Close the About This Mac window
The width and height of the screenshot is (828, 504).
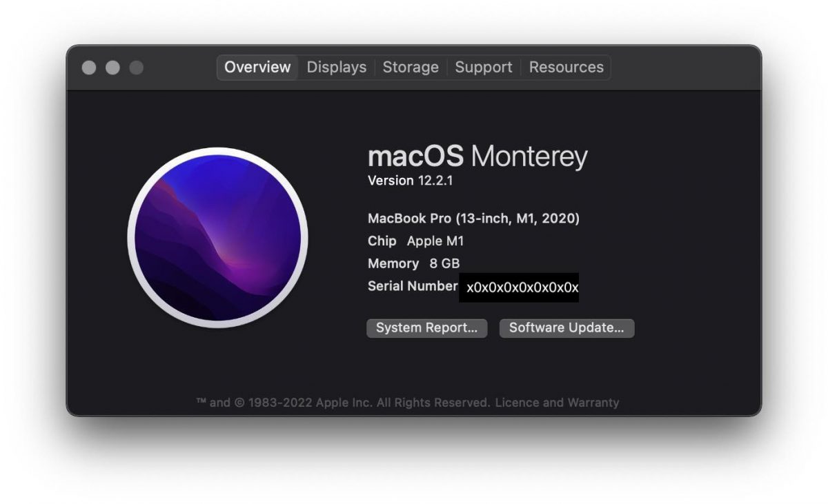89,68
